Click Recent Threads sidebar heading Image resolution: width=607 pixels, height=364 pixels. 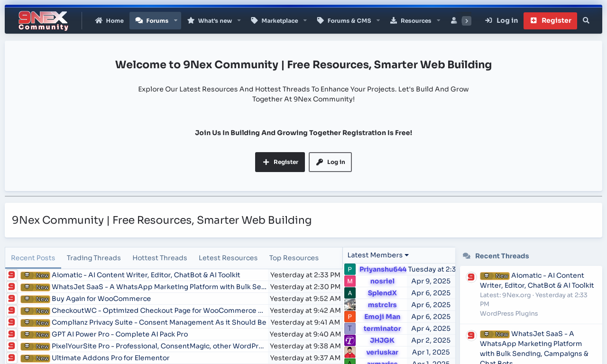[502, 256]
